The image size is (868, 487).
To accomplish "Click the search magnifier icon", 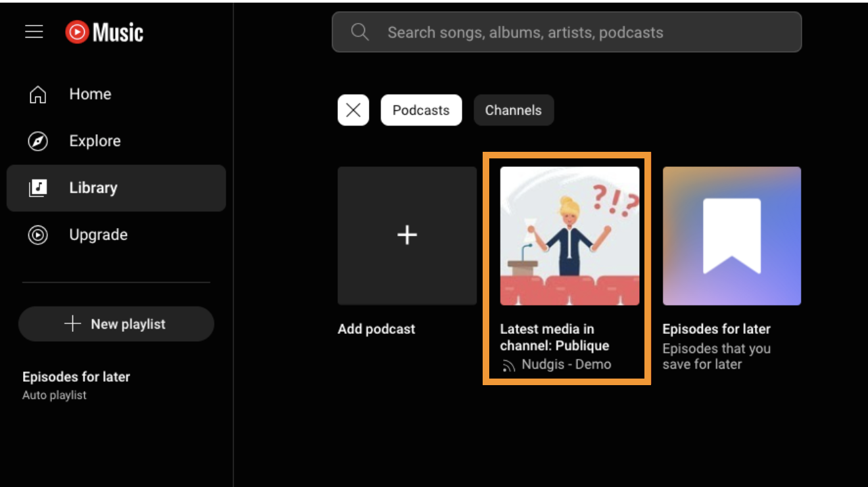I will pyautogui.click(x=360, y=32).
